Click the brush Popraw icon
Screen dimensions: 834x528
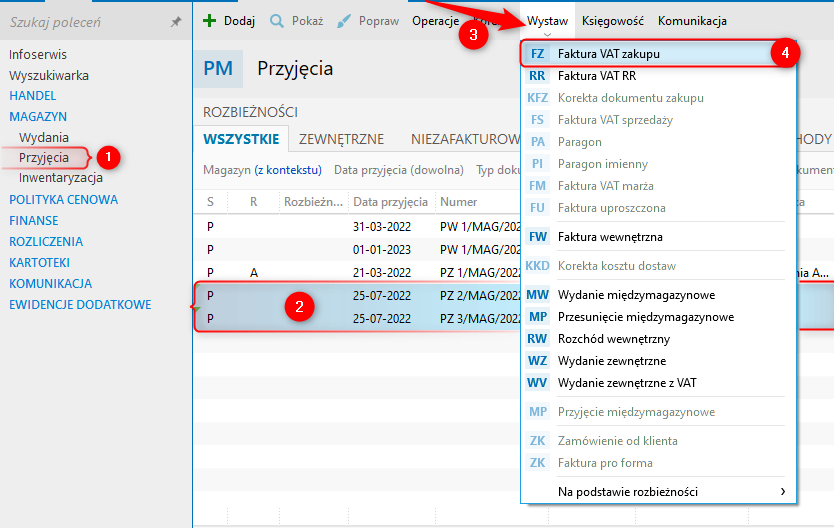[x=344, y=21]
